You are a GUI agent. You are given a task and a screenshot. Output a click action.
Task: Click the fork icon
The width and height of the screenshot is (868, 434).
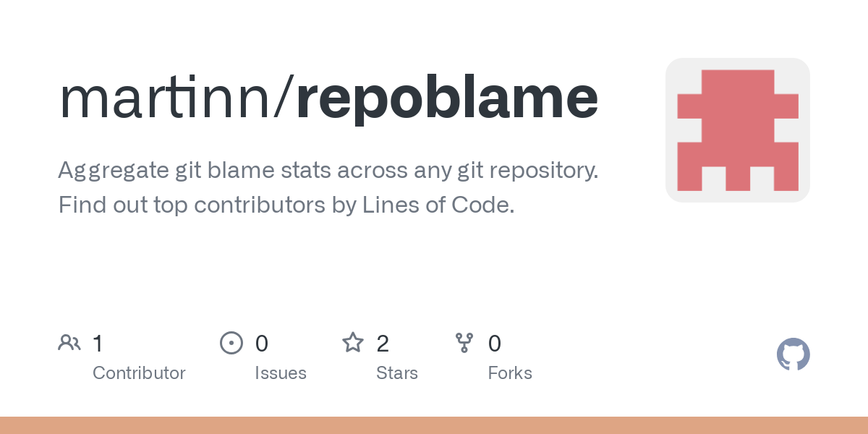point(464,343)
